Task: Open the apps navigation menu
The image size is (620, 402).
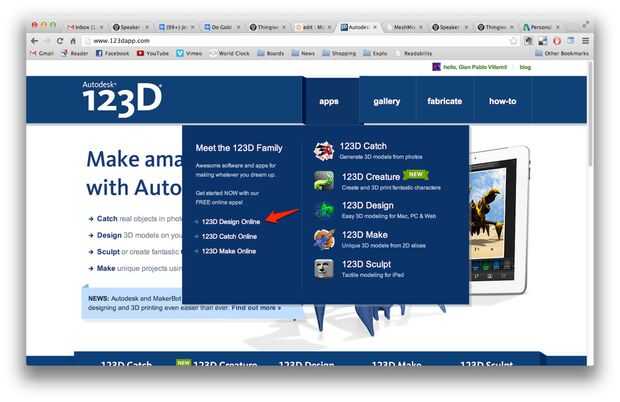Action: [329, 101]
